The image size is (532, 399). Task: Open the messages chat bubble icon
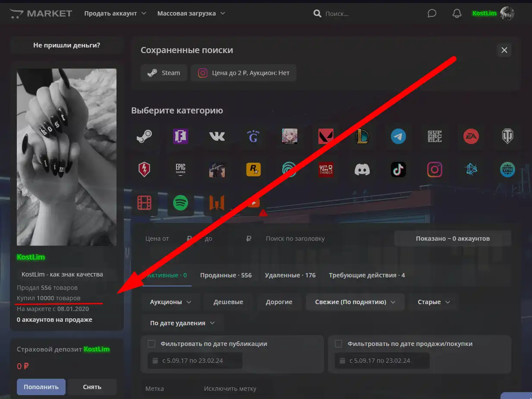coord(432,13)
